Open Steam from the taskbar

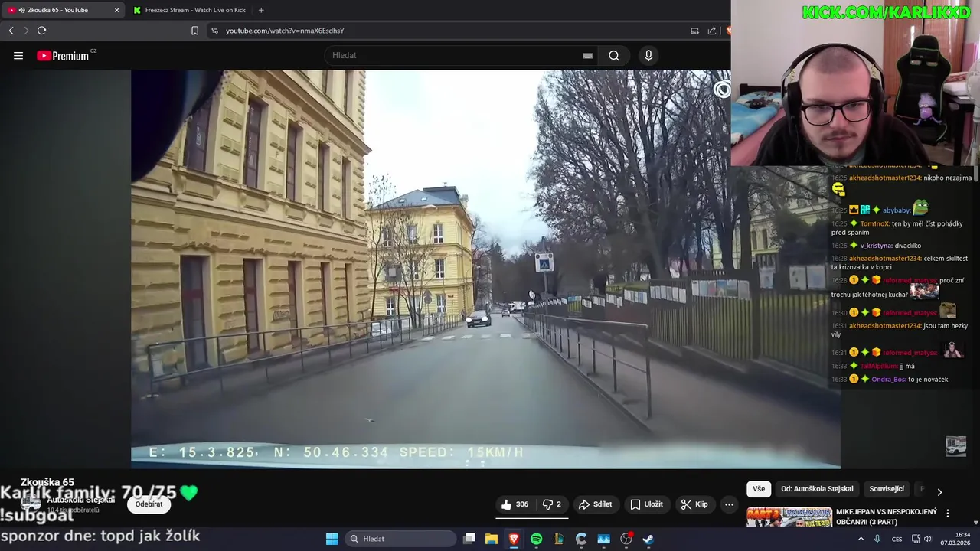point(648,539)
